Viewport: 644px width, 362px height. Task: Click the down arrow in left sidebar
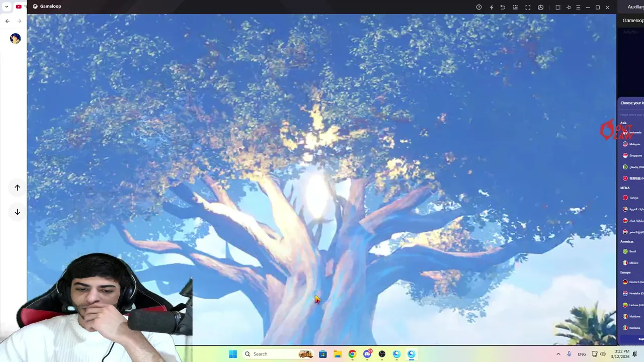click(x=17, y=212)
